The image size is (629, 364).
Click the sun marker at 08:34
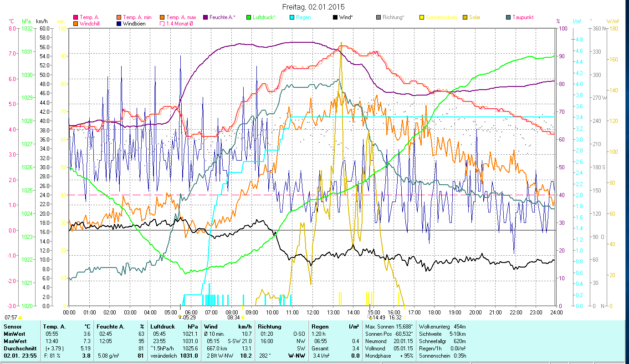[243, 317]
